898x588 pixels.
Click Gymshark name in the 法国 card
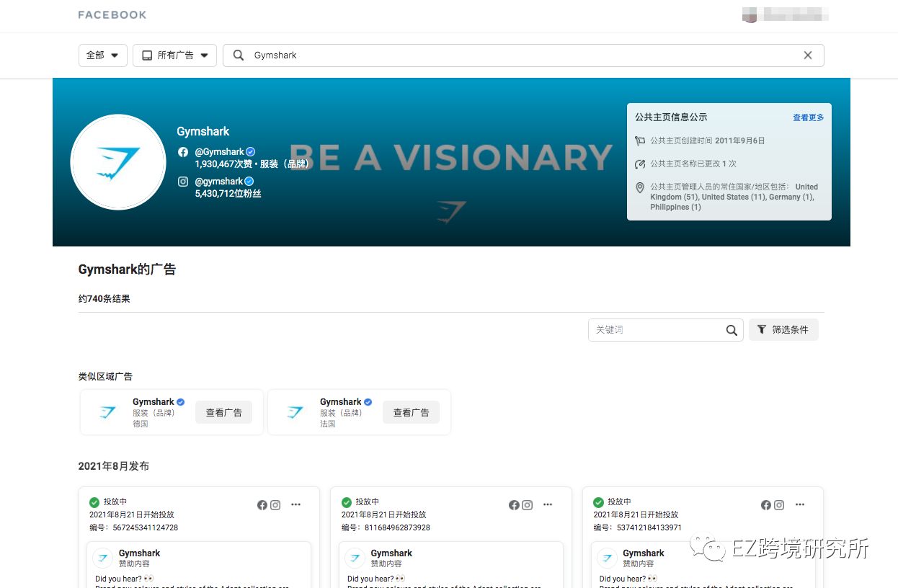pos(341,402)
